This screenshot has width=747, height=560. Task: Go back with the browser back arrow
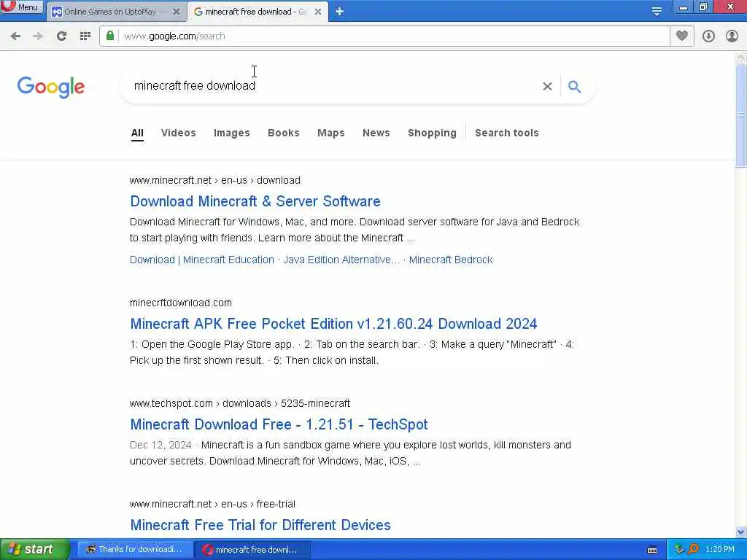15,36
